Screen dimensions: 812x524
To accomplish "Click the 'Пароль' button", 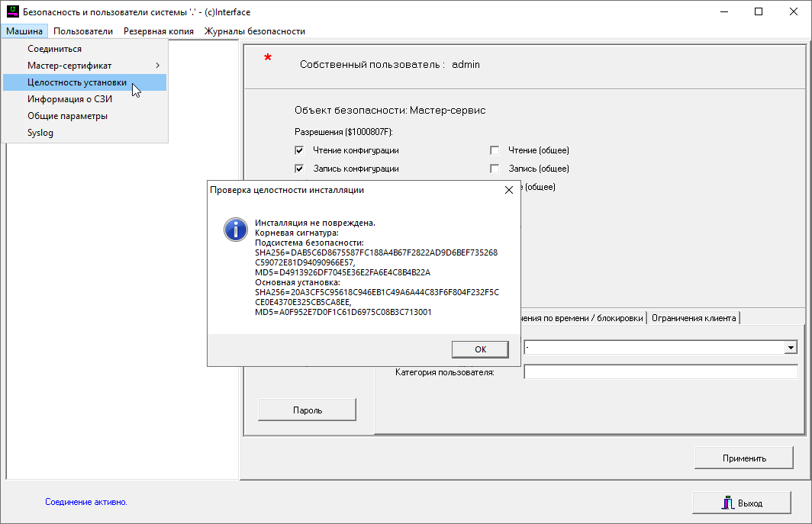I will point(307,410).
